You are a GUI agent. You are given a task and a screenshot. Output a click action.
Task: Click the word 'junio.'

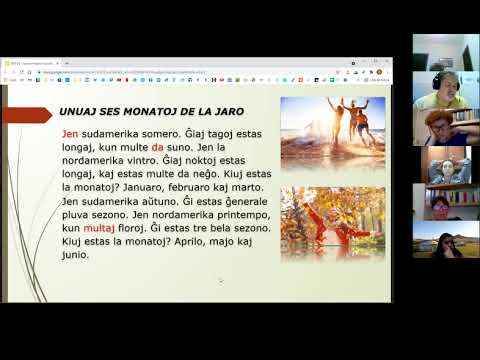tap(75, 255)
